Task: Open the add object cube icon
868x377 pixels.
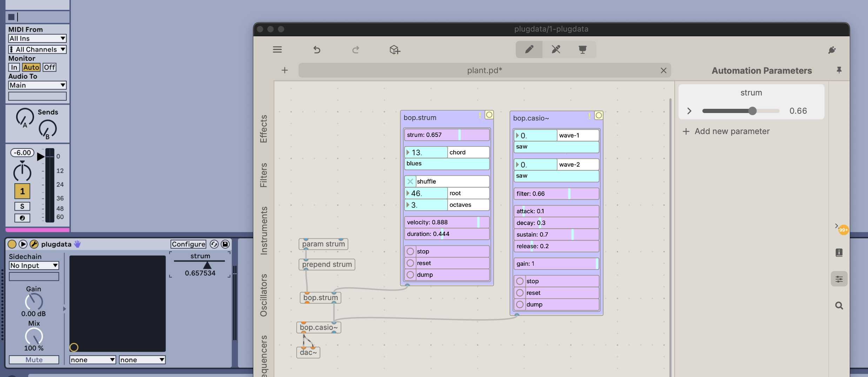Action: (395, 49)
